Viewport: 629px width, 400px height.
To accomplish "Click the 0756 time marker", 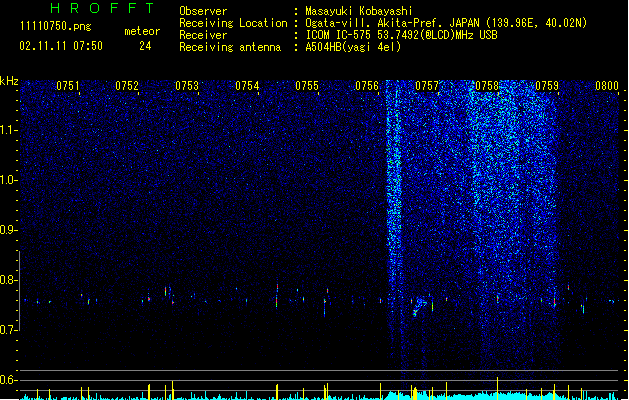I will click(x=367, y=86).
